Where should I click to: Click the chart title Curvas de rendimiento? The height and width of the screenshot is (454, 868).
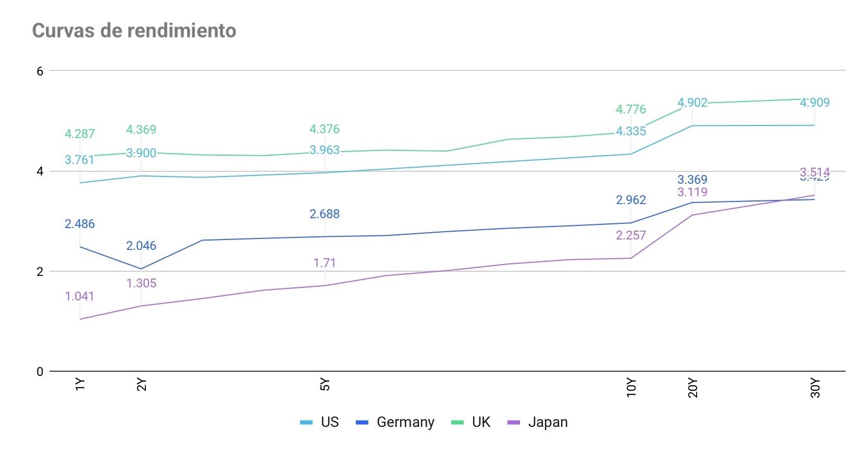(134, 31)
